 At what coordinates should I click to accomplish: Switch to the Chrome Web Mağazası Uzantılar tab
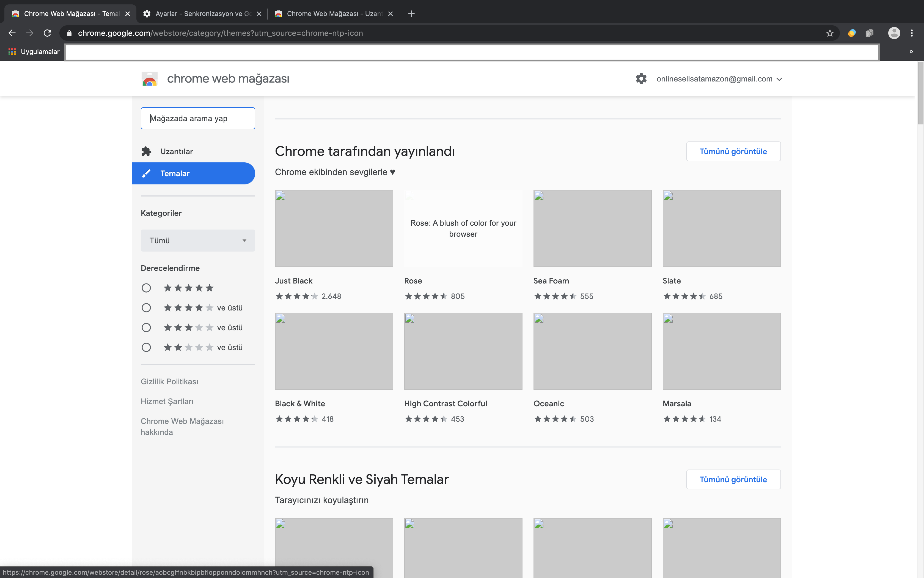click(x=334, y=14)
